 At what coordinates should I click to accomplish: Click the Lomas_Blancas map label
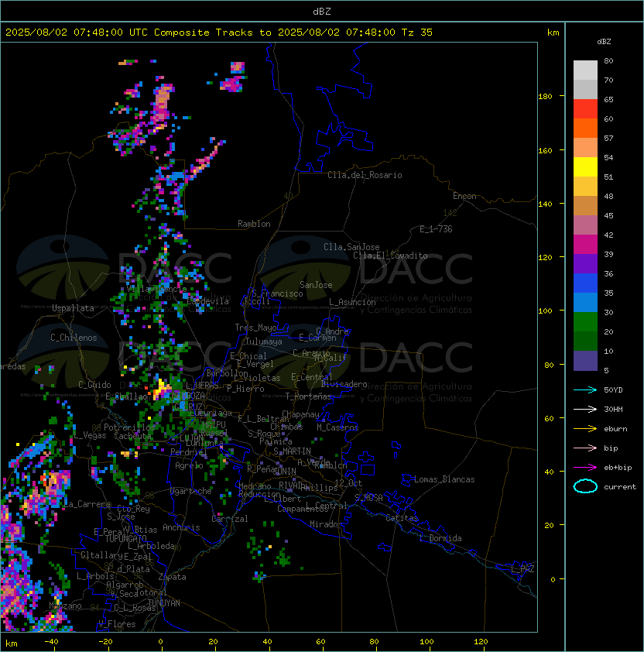point(444,479)
